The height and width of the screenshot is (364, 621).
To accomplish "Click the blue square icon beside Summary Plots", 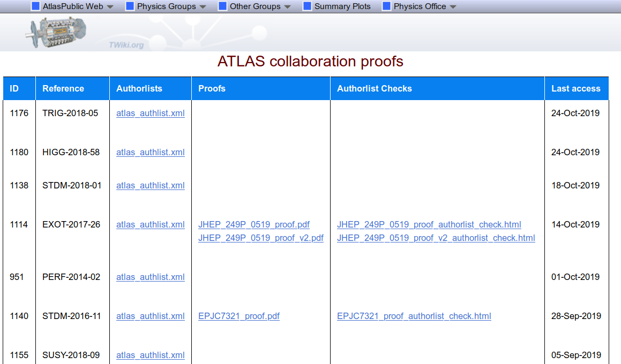I will [308, 6].
